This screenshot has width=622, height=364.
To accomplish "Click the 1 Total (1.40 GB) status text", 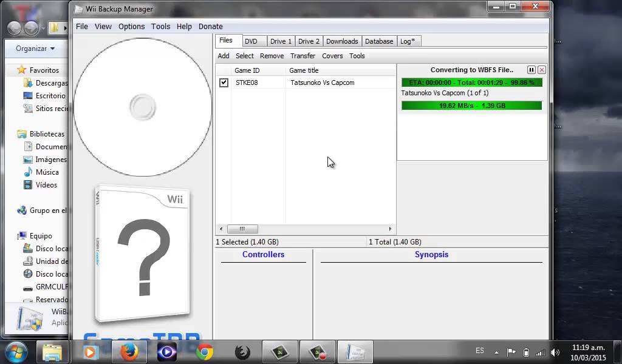I will pyautogui.click(x=395, y=241).
